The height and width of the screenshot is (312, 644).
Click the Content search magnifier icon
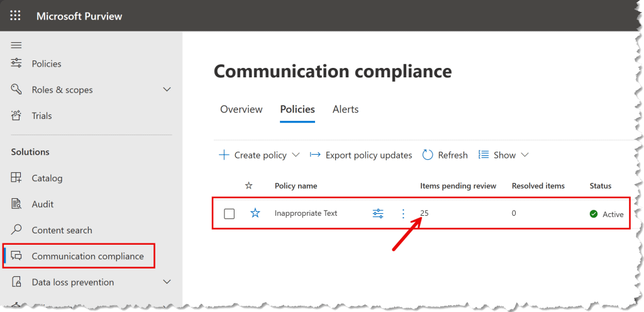[x=16, y=230]
